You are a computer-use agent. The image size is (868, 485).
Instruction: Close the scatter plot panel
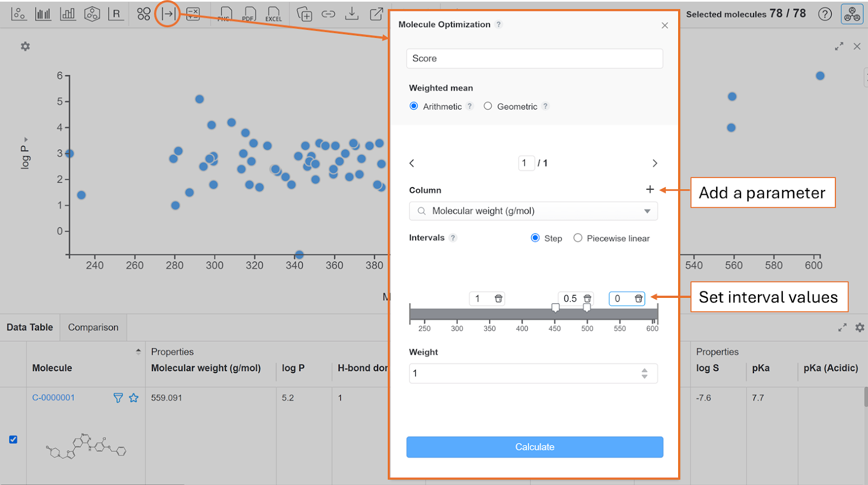857,47
